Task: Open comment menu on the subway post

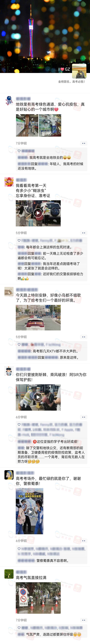Action: (83, 143)
